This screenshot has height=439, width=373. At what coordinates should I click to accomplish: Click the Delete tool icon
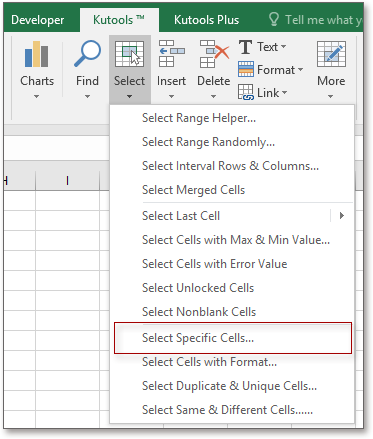214,54
